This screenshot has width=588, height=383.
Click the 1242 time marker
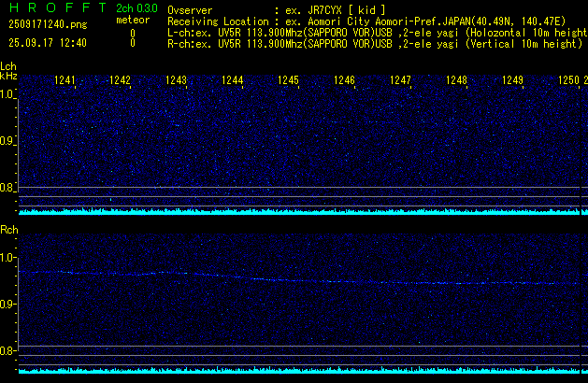(120, 80)
